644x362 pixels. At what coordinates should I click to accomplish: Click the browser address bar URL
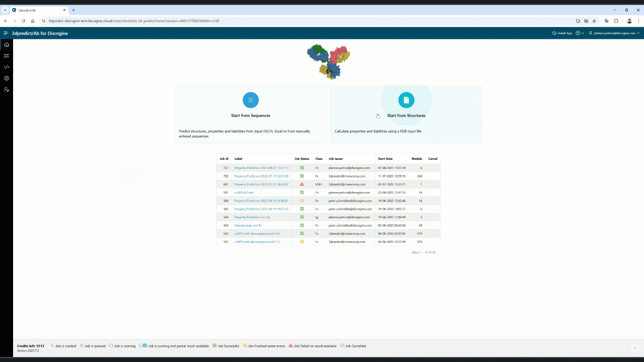(x=134, y=21)
